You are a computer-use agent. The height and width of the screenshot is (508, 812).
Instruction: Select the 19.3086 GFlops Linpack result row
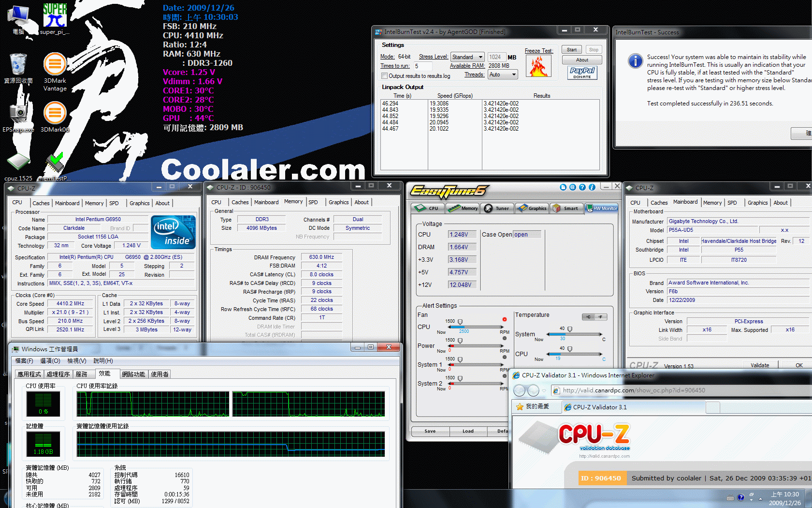tap(490, 104)
